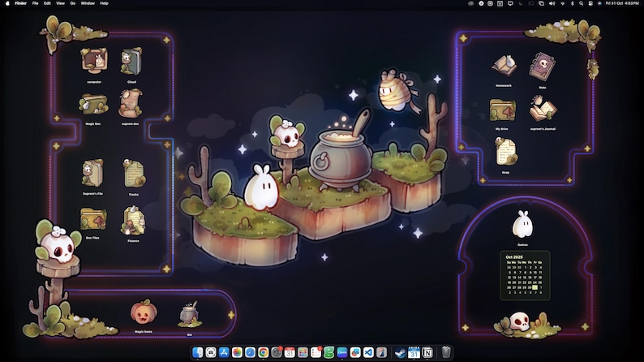Click the Oct 2025 calendar widget
This screenshot has height=362, width=644.
pos(525,275)
